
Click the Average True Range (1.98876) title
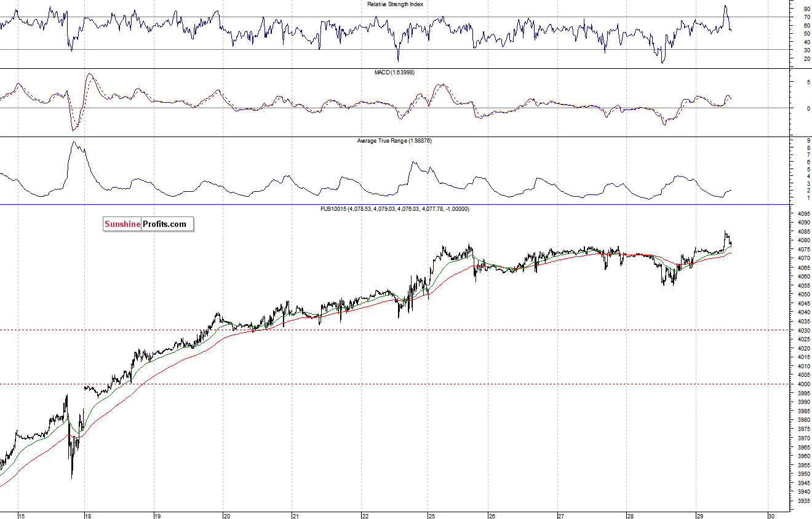tap(395, 141)
